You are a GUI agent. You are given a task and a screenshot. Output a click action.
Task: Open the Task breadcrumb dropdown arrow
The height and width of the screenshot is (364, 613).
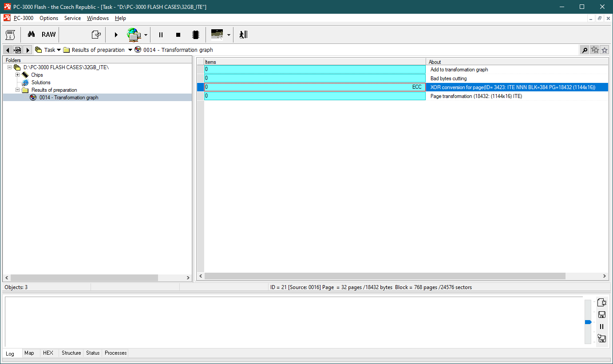59,50
